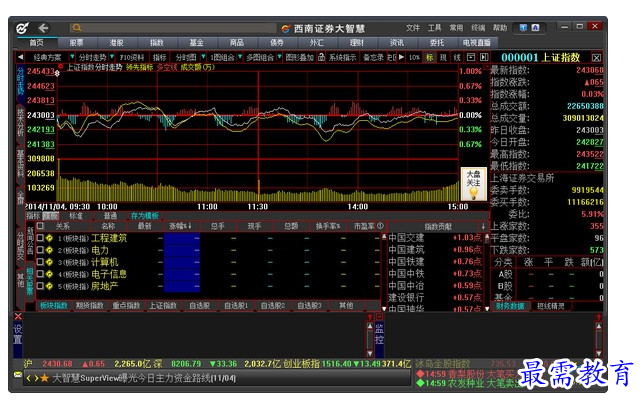642x405 pixels.
Task: Click the 图形叠加 button
Action: coord(300,57)
